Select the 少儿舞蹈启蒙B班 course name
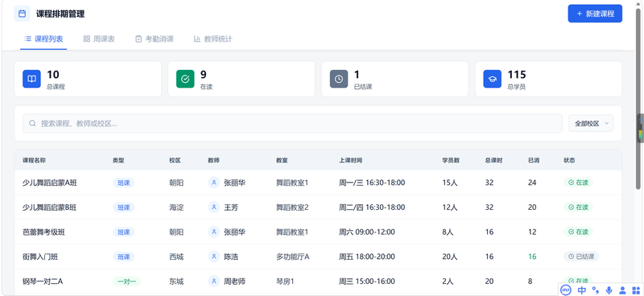644x296 pixels. [x=50, y=208]
